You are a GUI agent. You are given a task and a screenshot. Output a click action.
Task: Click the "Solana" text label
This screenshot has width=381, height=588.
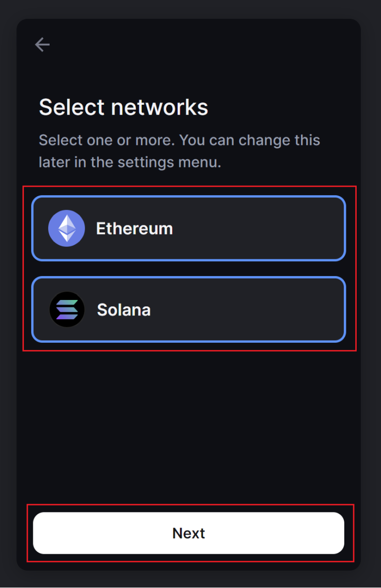(x=124, y=309)
